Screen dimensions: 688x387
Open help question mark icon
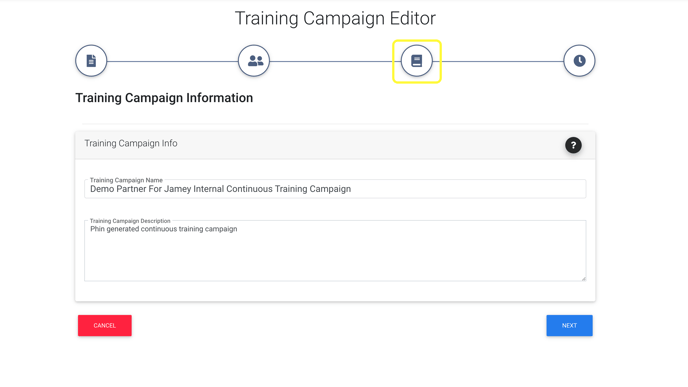pos(573,145)
